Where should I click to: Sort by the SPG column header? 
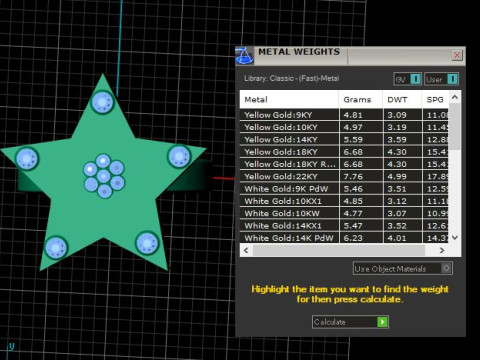pos(435,99)
